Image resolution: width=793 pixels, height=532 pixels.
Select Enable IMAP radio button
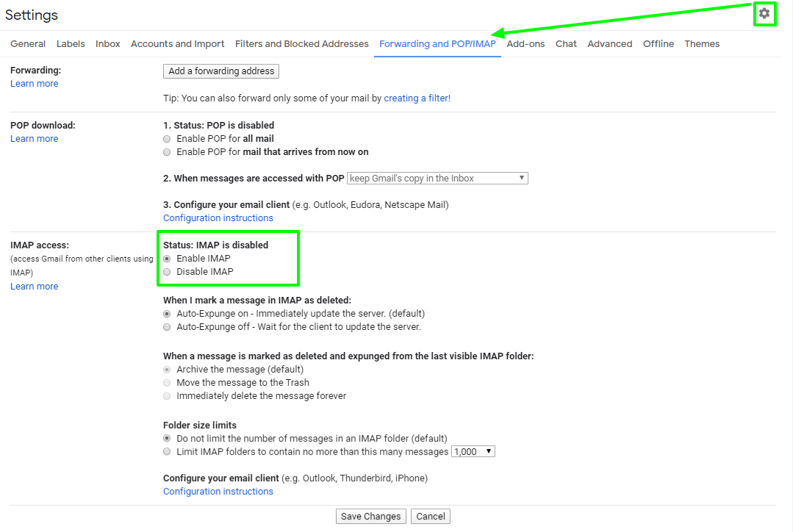click(x=168, y=259)
